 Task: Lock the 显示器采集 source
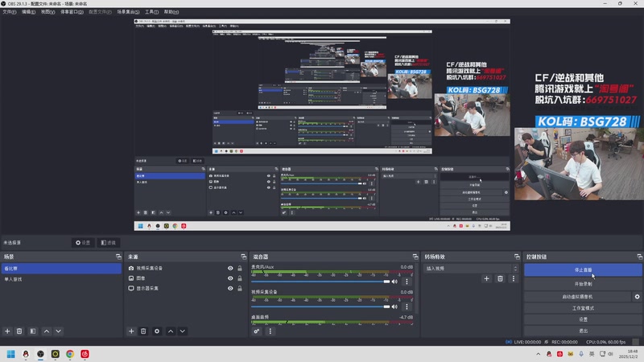pos(240,289)
